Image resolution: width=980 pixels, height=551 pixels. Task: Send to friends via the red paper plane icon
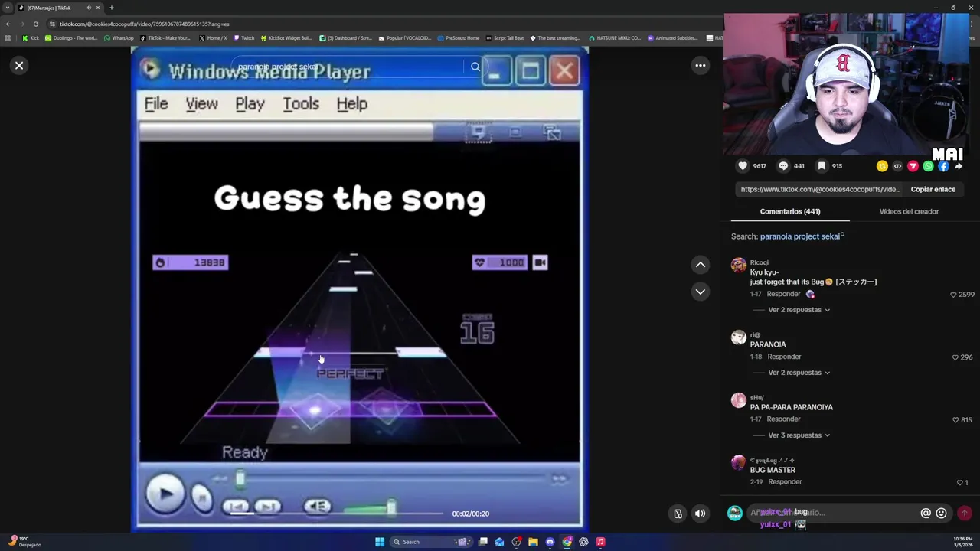click(x=913, y=166)
